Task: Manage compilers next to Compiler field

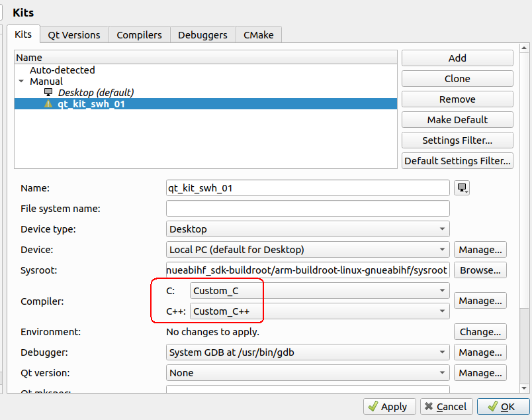Action: 480,301
